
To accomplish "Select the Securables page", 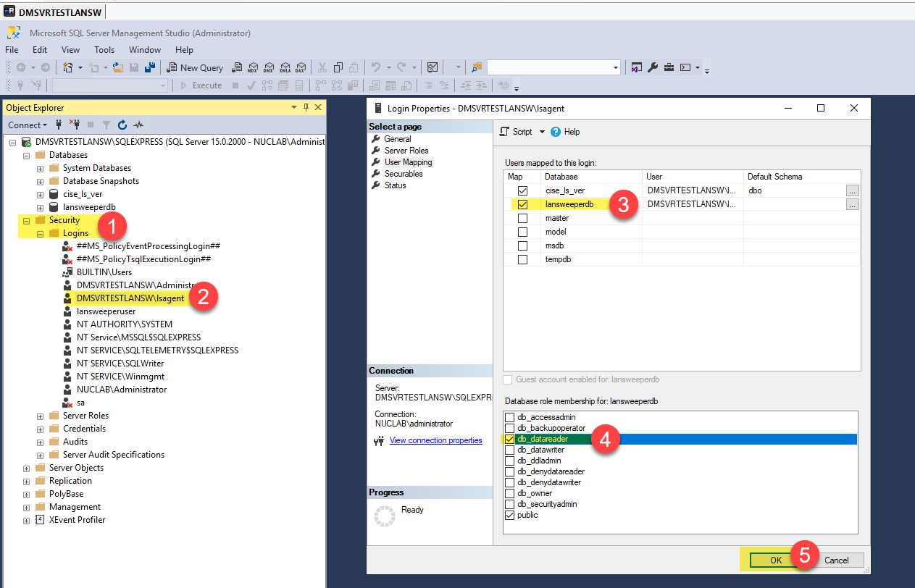I will [404, 174].
